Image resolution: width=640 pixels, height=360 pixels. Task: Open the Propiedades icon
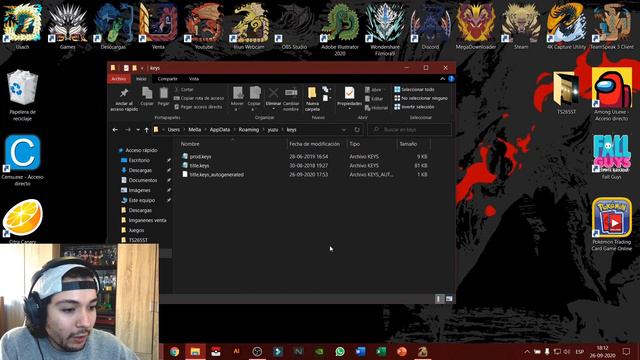click(x=349, y=93)
